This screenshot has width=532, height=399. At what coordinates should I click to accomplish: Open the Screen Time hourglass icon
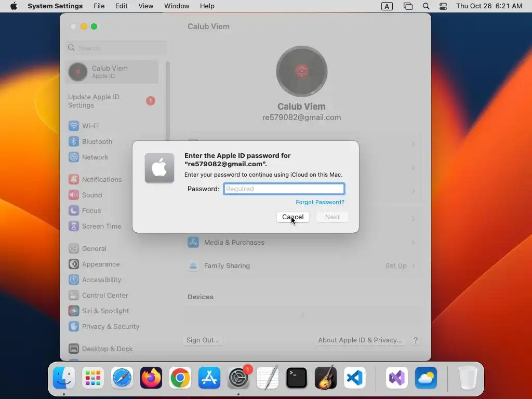(74, 226)
